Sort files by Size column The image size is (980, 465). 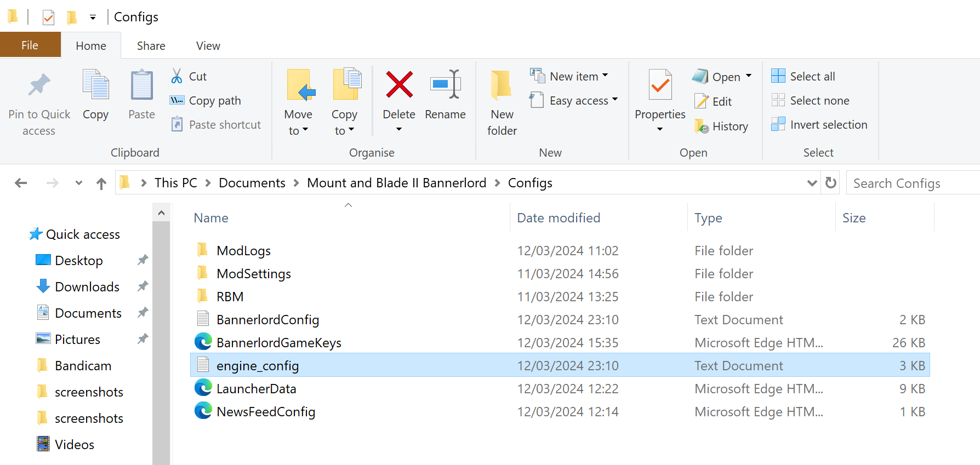854,218
